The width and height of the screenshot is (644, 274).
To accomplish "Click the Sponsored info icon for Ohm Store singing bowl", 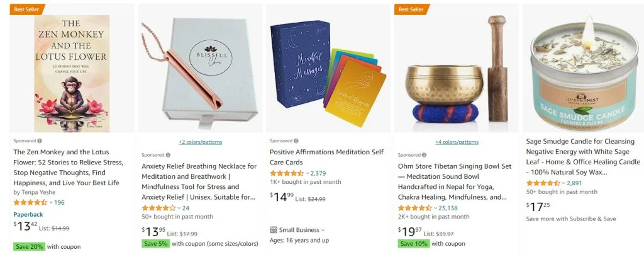I will [x=425, y=155].
